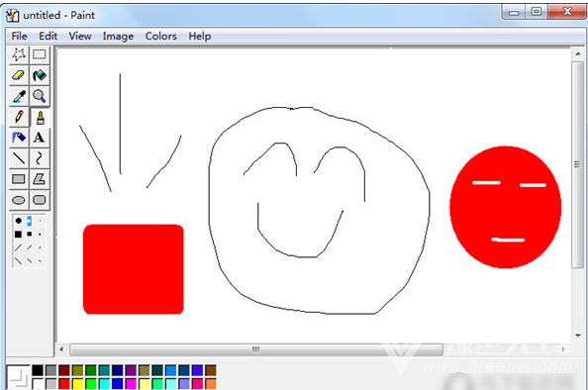Pick the small square brush shape
This screenshot has width=588, height=390.
[x=40, y=235]
